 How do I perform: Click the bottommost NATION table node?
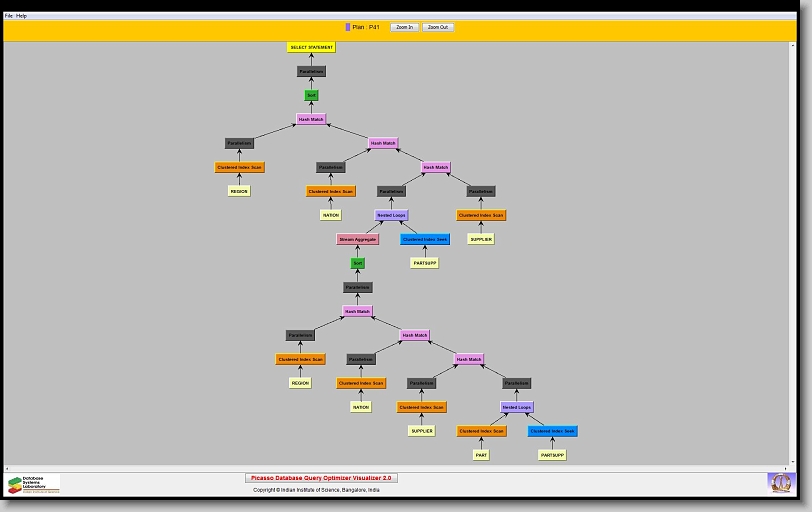360,407
